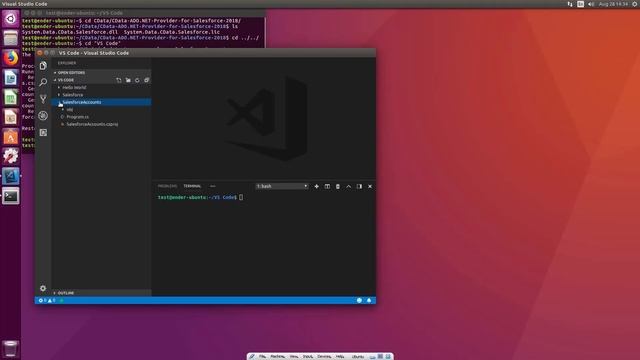Screen dimensions: 640x360
Task: Open the Trash in the launcher
Action: tap(11, 349)
